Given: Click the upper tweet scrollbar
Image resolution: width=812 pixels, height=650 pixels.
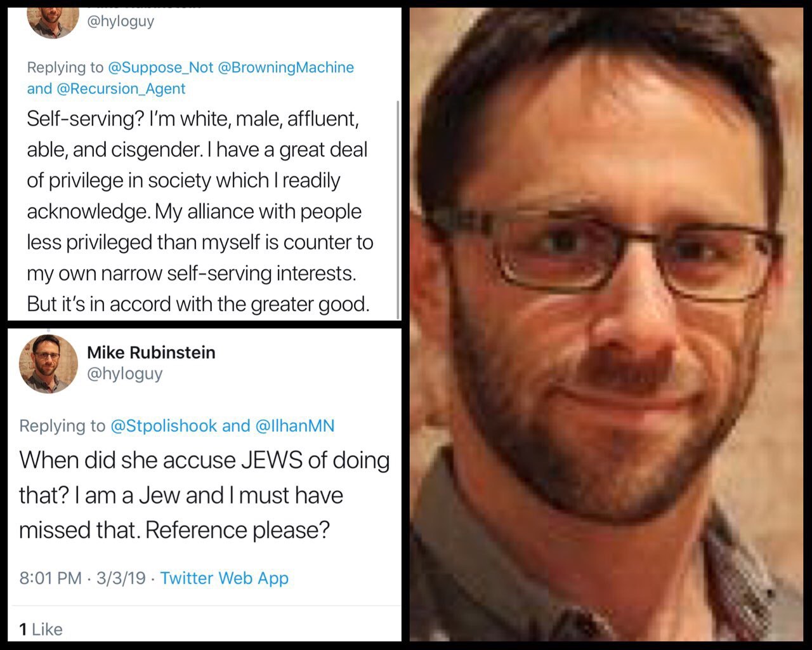Looking at the screenshot, I should point(398,209).
